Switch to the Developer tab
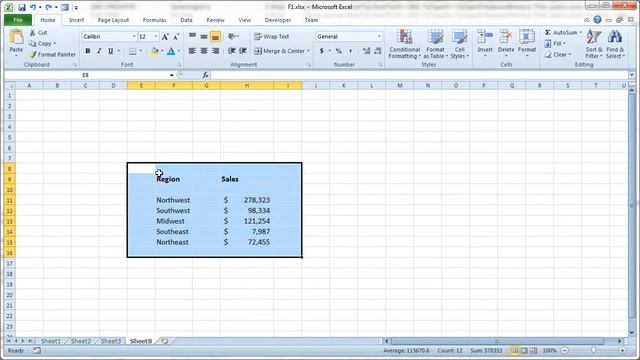Viewport: 640px width, 360px height. coord(278,20)
